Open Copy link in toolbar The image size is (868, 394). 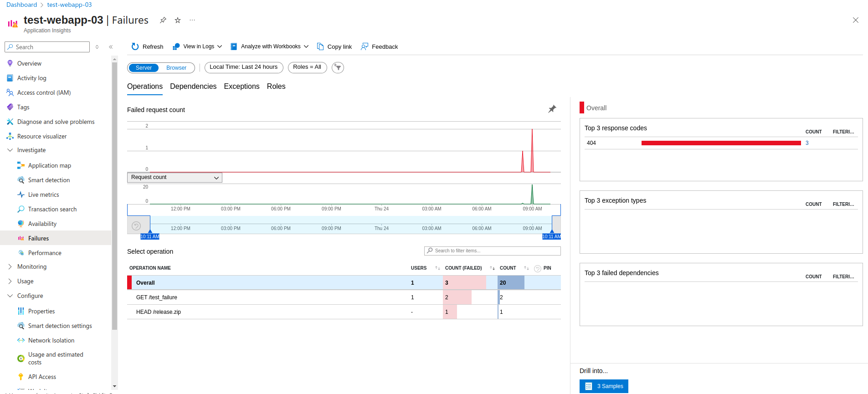pos(334,46)
